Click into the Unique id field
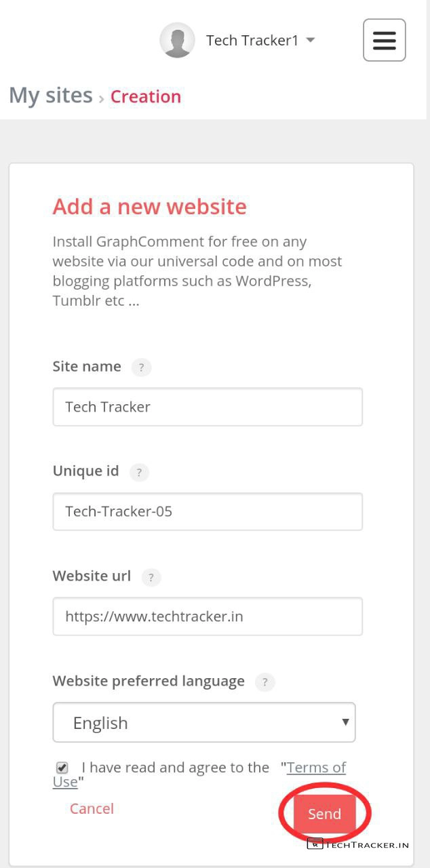Image resolution: width=430 pixels, height=868 pixels. (208, 511)
